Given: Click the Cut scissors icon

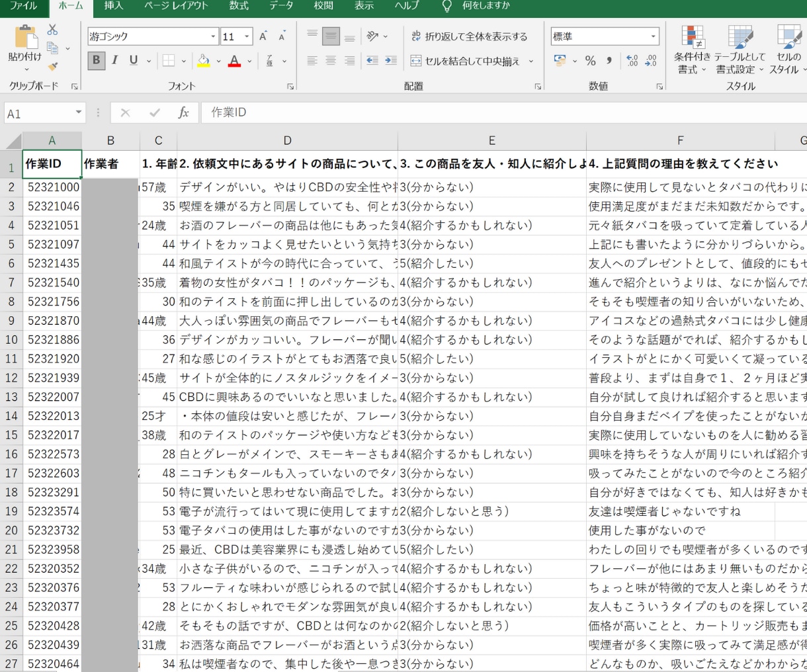Looking at the screenshot, I should pyautogui.click(x=52, y=30).
